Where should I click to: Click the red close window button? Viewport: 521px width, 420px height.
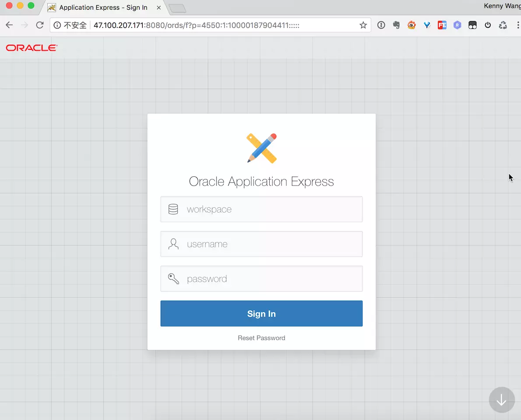[9, 5]
